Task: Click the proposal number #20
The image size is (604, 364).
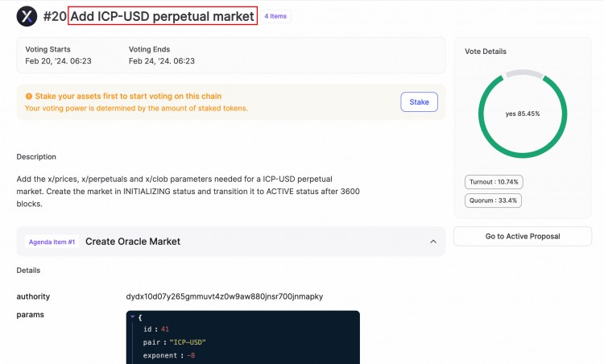Action: (55, 16)
